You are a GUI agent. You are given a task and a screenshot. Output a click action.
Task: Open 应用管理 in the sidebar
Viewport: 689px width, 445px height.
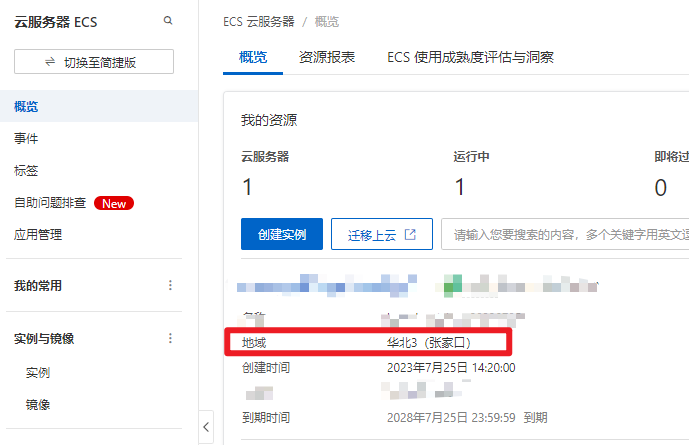[38, 235]
